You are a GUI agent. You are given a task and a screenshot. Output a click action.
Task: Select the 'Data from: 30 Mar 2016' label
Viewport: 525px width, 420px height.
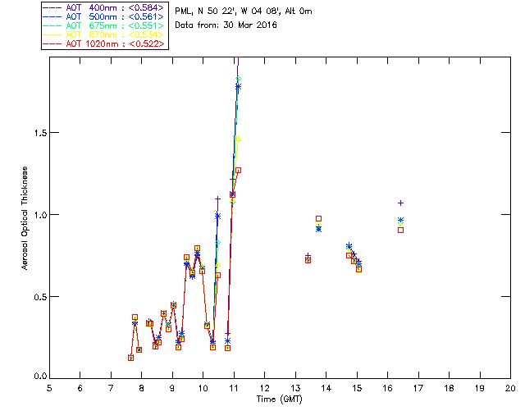[226, 25]
